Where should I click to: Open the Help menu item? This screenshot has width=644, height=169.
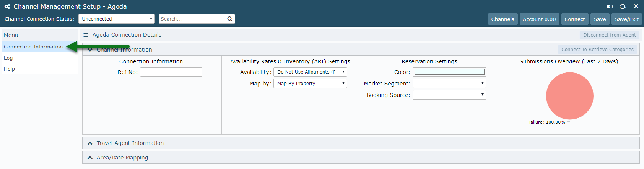pos(40,69)
